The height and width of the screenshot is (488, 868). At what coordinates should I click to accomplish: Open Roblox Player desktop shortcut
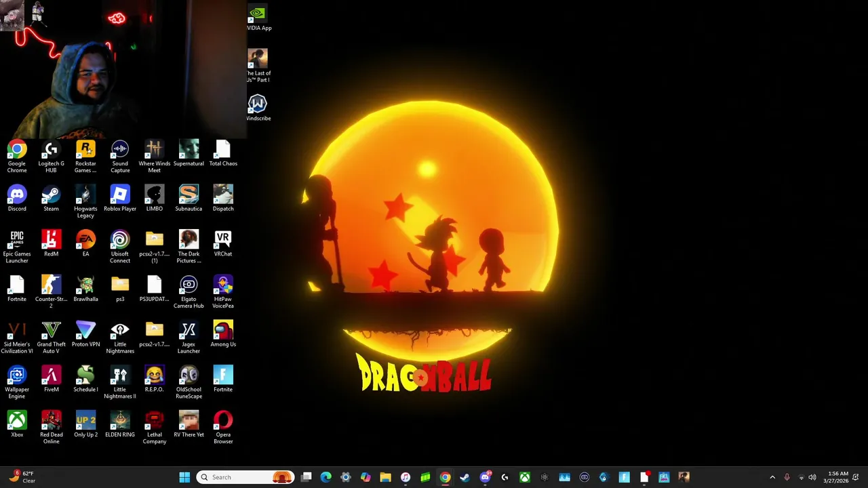point(120,199)
